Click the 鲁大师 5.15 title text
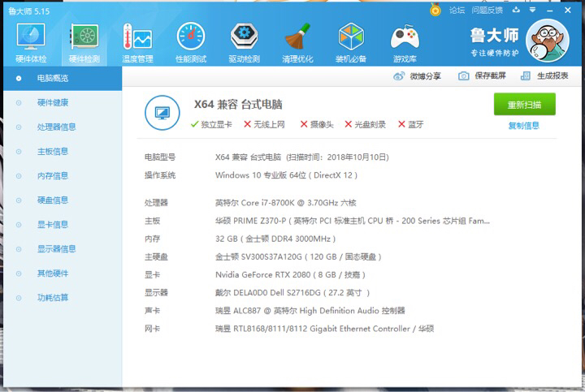 tap(29, 11)
